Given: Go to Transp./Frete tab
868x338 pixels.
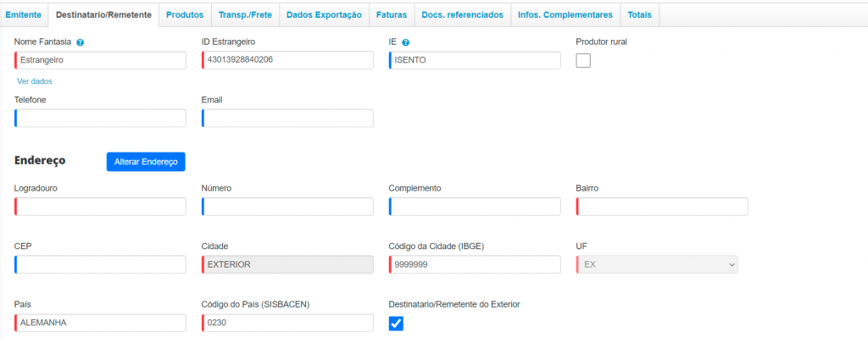Looking at the screenshot, I should tap(245, 15).
